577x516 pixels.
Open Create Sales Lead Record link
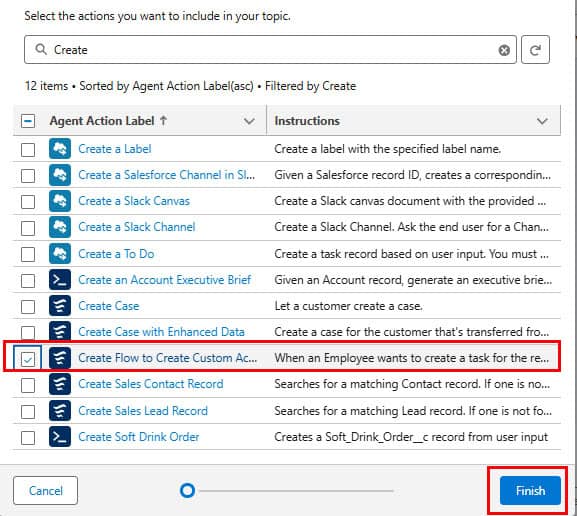(143, 410)
